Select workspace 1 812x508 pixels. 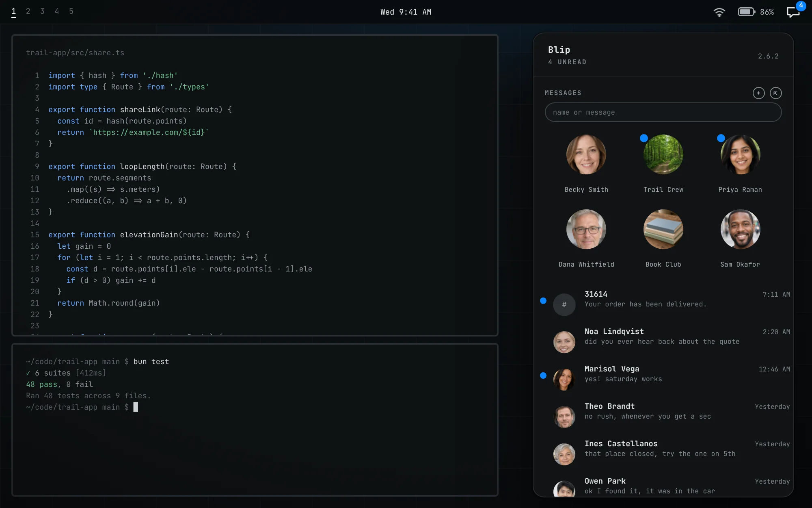click(14, 11)
